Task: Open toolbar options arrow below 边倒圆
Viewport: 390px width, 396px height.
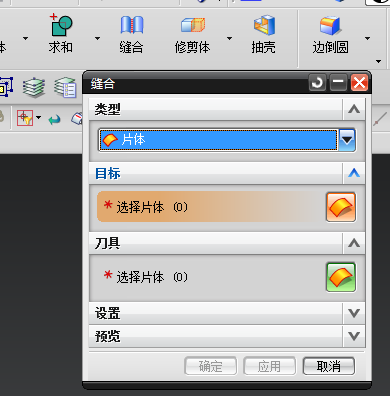Action: tap(378, 61)
